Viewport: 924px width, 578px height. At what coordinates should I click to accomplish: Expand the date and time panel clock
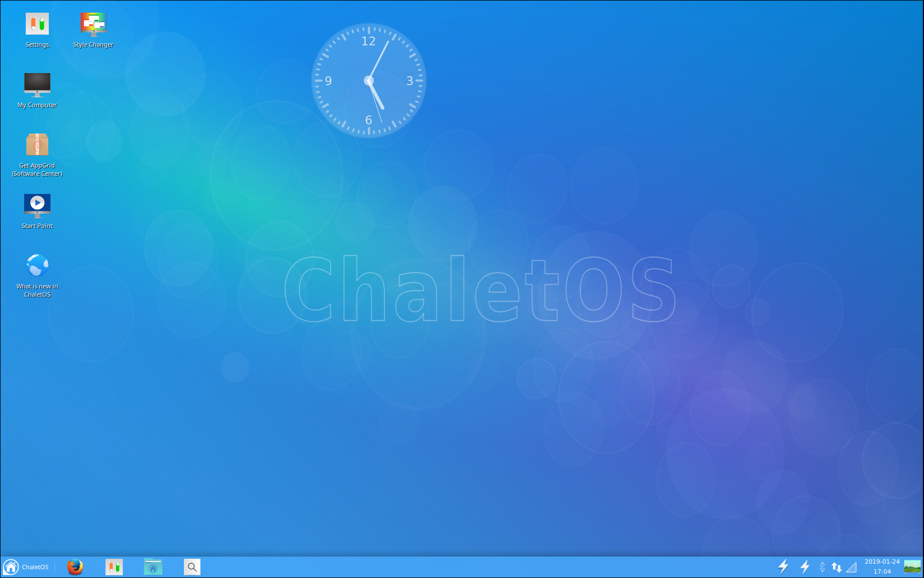(x=882, y=566)
